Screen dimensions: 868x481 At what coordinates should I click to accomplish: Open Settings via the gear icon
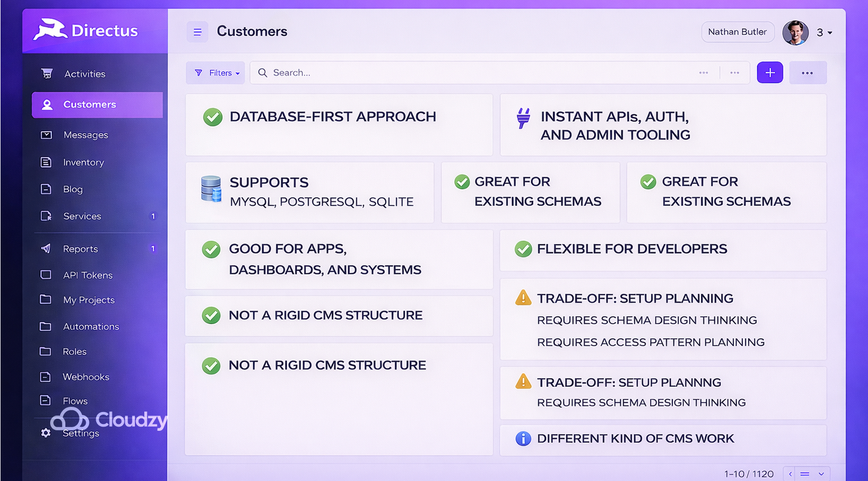[x=45, y=433]
